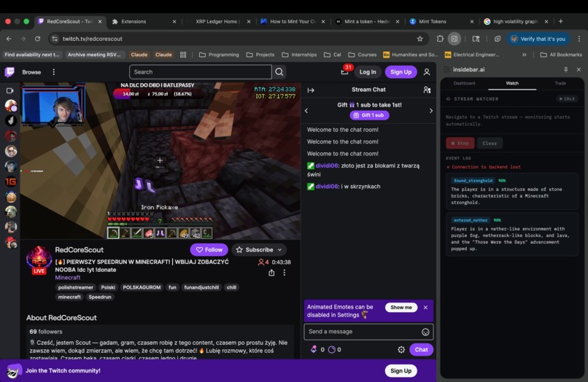Viewport: 588px width, 382px height.
Task: Open Twitch home logo
Action: click(9, 71)
